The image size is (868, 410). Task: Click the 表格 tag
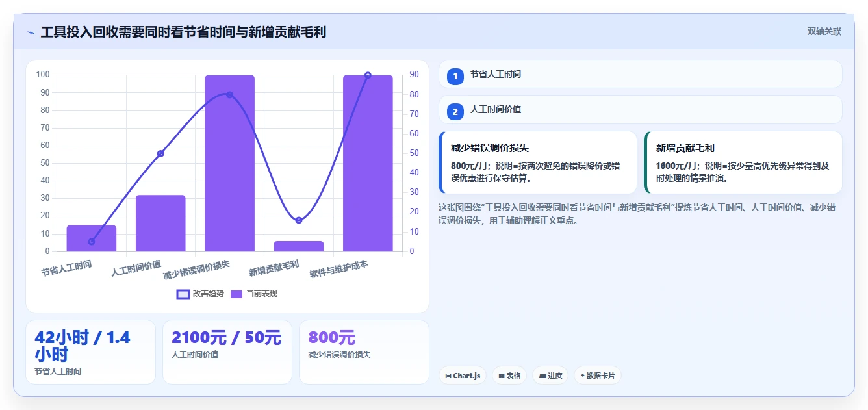(x=509, y=376)
